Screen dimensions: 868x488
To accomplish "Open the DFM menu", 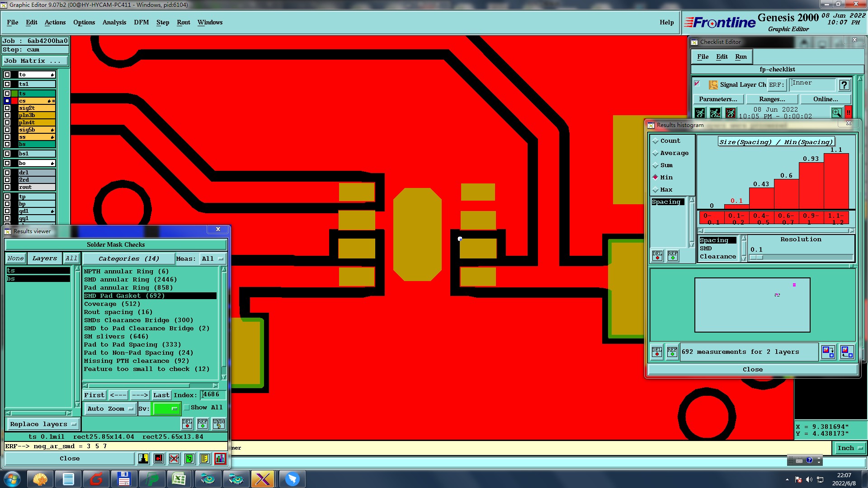I will (x=141, y=23).
